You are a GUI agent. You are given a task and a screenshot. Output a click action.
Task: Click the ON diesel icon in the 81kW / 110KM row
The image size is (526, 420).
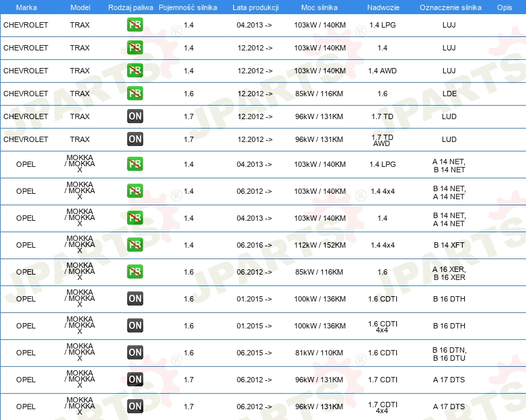pyautogui.click(x=135, y=352)
